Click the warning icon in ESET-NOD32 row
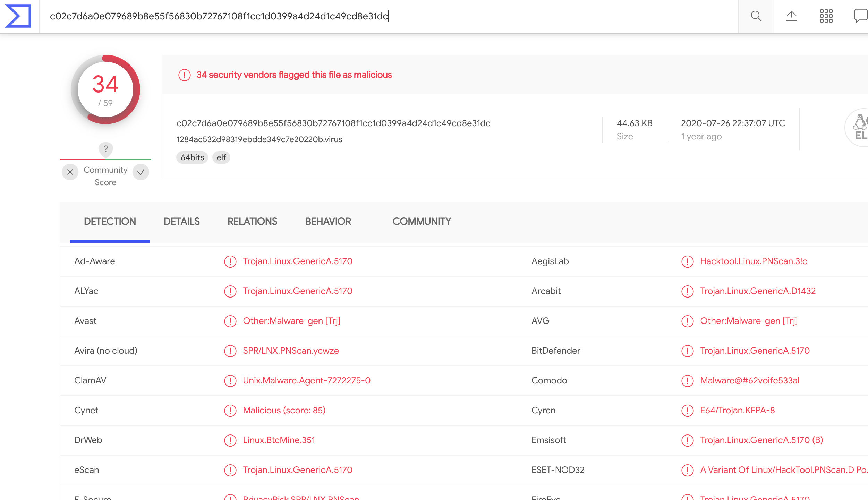The width and height of the screenshot is (868, 500). click(x=687, y=470)
